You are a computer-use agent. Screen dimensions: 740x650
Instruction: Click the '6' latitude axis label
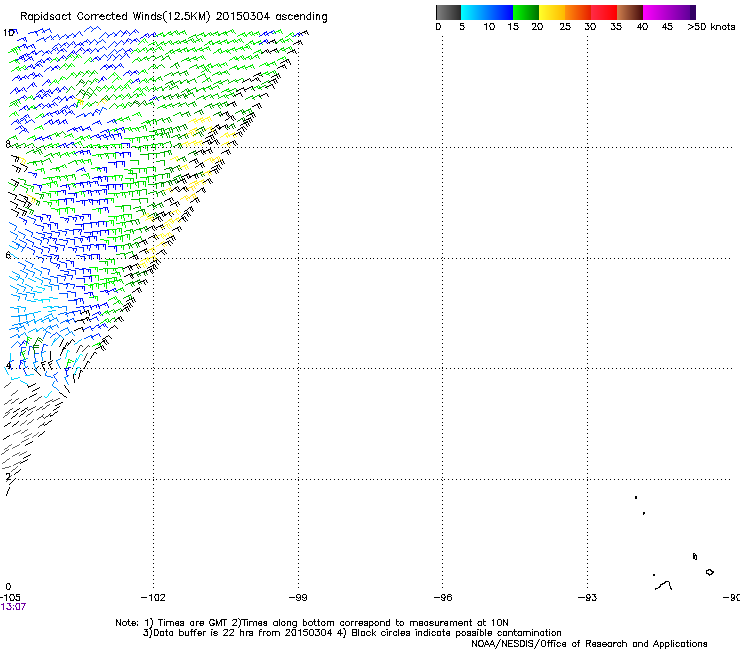point(8,255)
